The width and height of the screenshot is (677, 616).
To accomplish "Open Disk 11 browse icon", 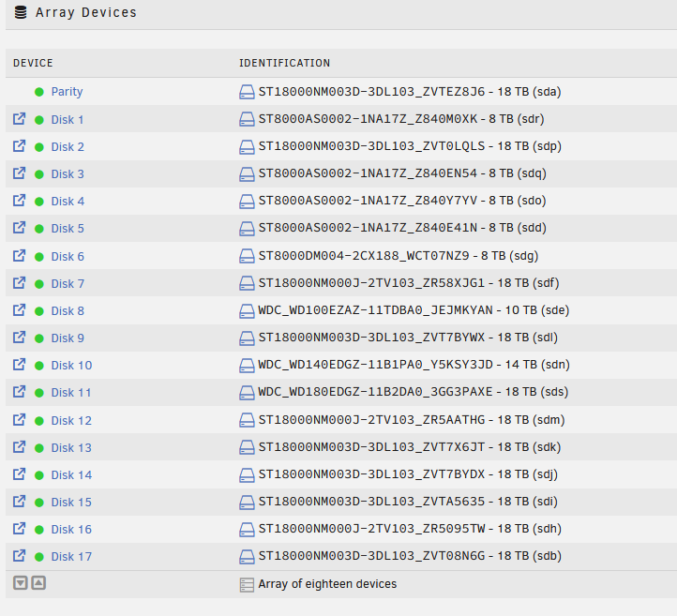I will pos(19,392).
